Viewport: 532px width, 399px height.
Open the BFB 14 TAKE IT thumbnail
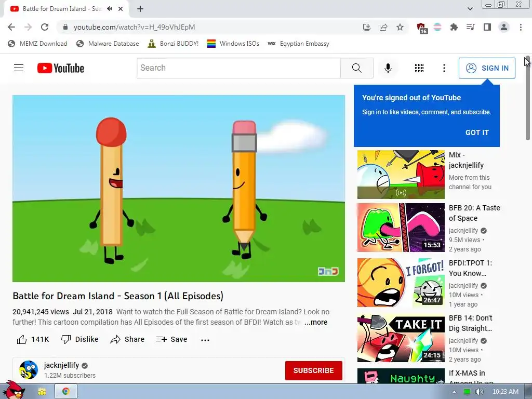[401, 338]
